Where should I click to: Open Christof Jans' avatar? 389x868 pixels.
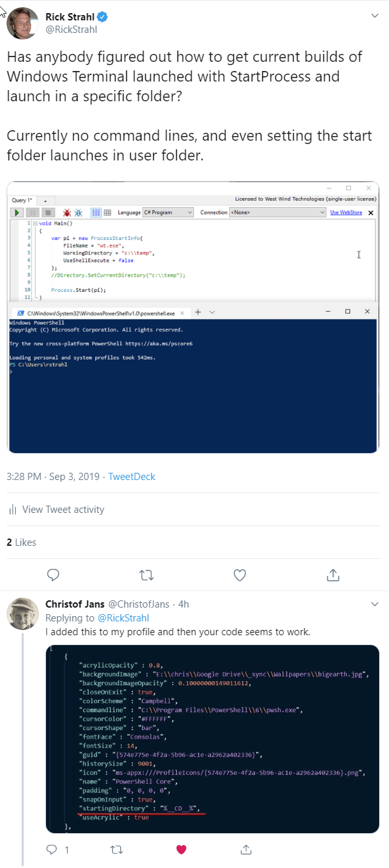pos(22,614)
